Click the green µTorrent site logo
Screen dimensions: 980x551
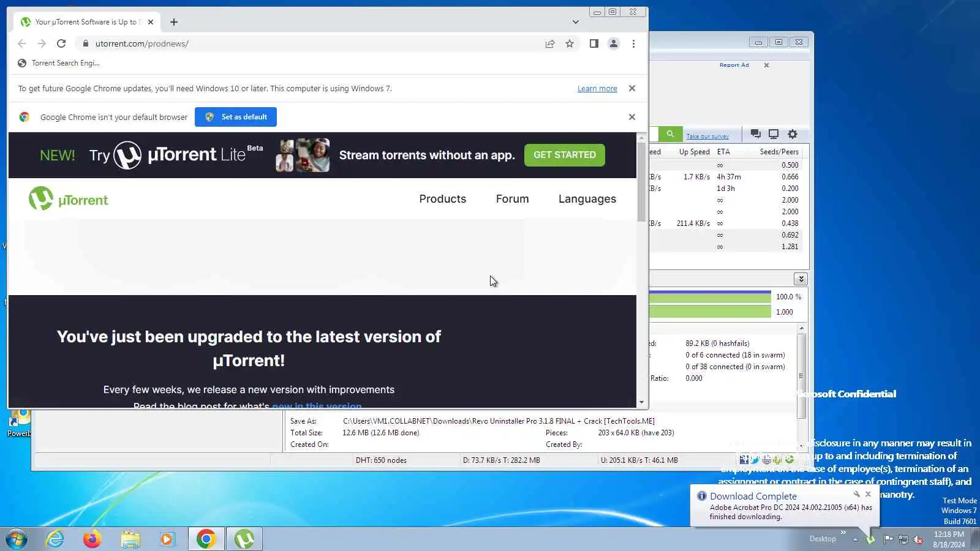click(x=68, y=199)
